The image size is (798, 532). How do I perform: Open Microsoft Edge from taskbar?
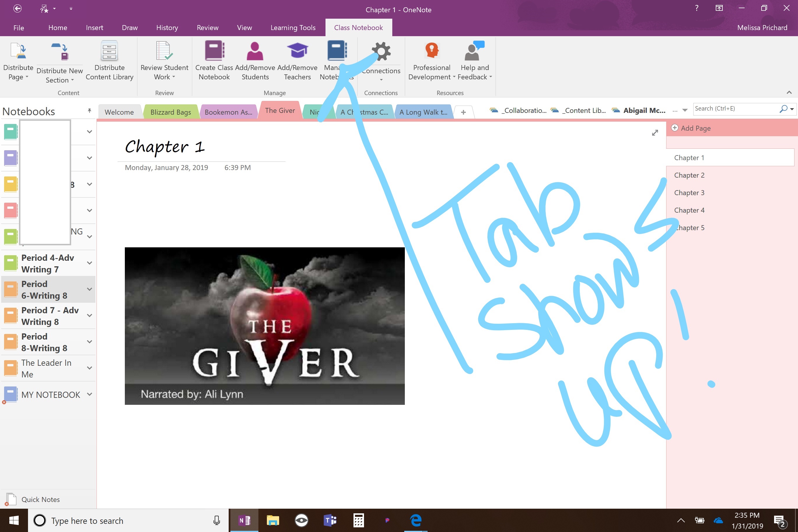[416, 520]
